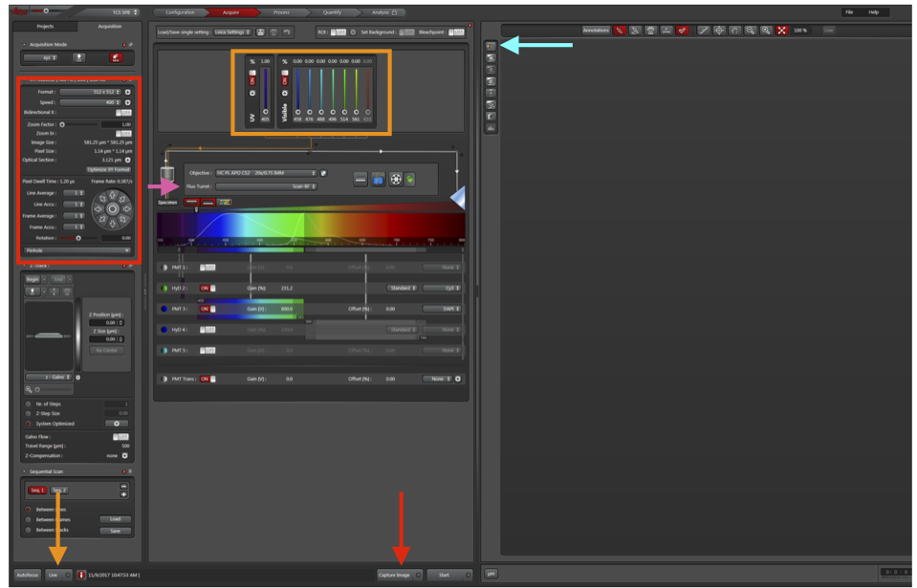The image size is (917, 588).
Task: Click the zoom-in magnifier in viewer toolbar
Action: (766, 31)
